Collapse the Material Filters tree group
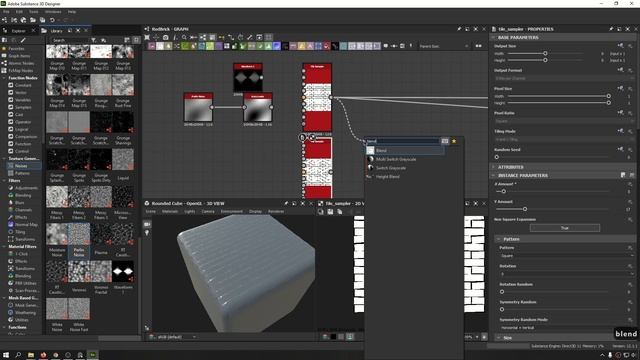 coord(4,247)
